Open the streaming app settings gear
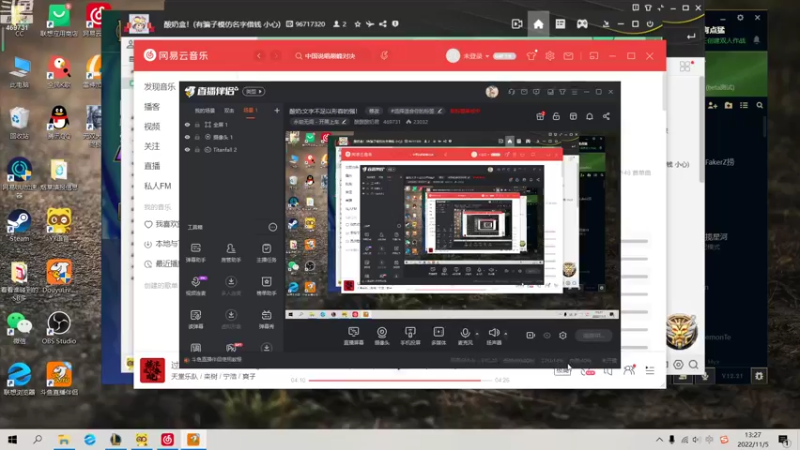The image size is (800, 450). pyautogui.click(x=562, y=335)
